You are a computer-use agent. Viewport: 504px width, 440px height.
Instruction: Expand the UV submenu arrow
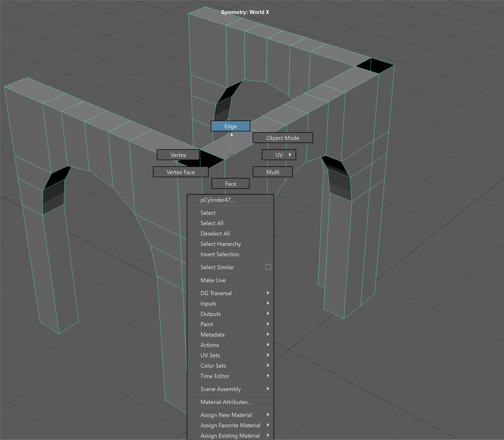(x=290, y=155)
